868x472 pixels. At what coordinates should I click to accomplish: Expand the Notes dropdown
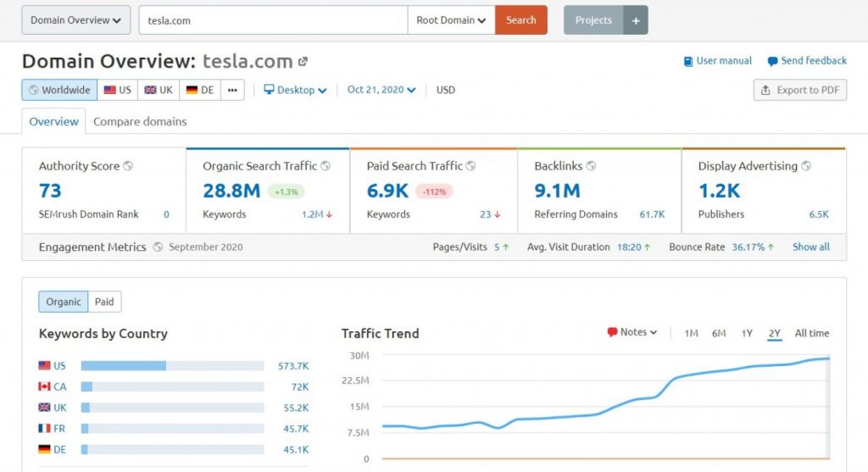pos(632,332)
